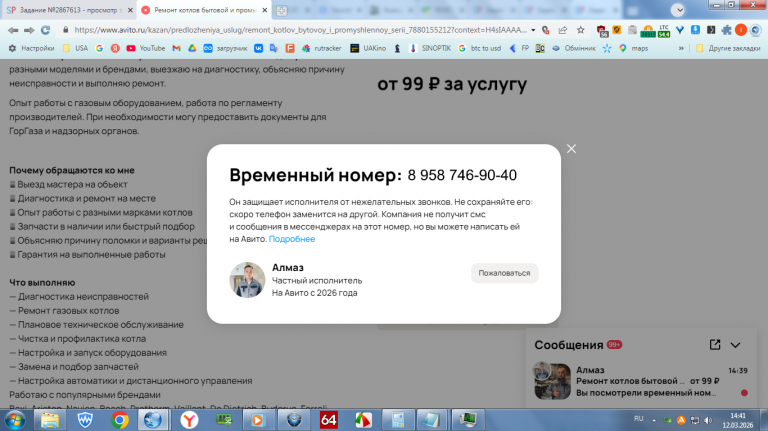768x431 pixels.
Task: Go back to the previous page
Action: [x=13, y=30]
